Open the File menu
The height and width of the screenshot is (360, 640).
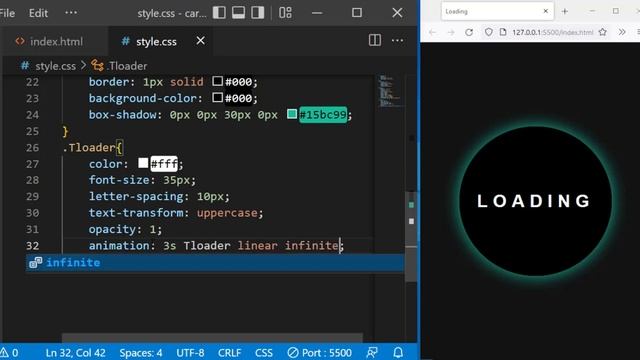tap(7, 13)
